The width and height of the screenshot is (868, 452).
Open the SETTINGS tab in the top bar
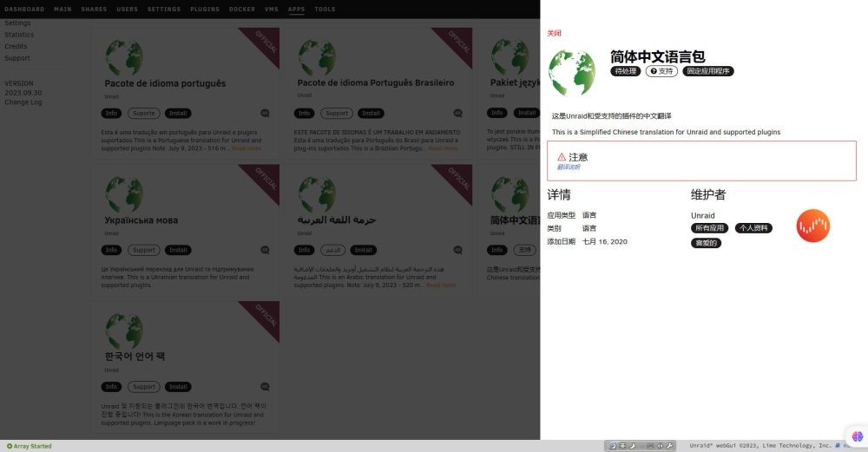164,10
